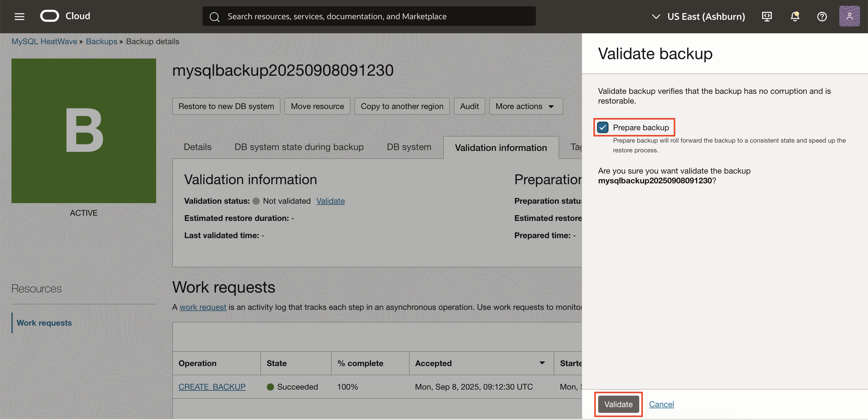Open the notifications bell
The width and height of the screenshot is (868, 420).
pos(795,16)
